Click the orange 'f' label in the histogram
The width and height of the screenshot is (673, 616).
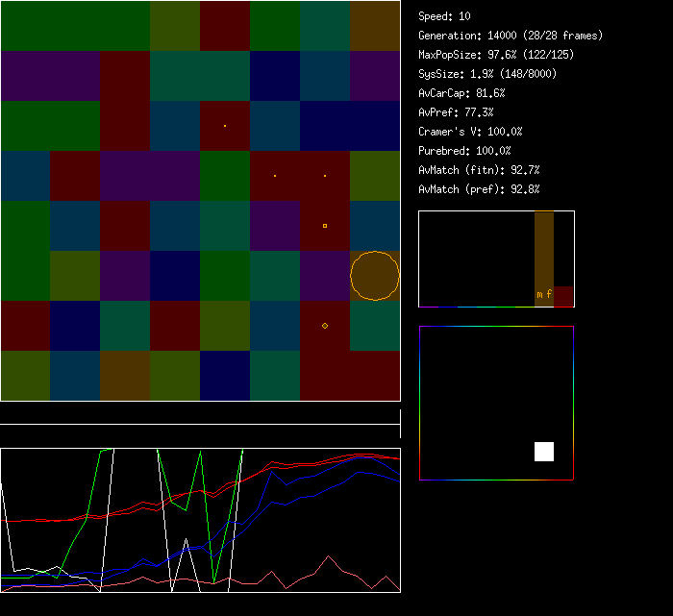coord(549,294)
